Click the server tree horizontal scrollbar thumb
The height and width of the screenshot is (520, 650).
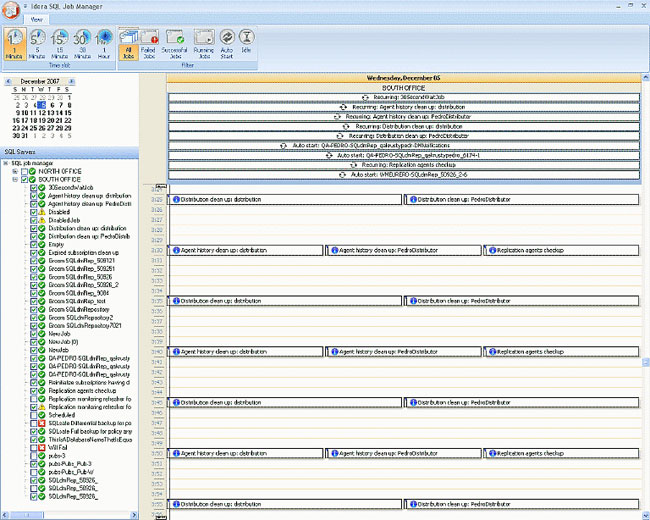click(27, 515)
